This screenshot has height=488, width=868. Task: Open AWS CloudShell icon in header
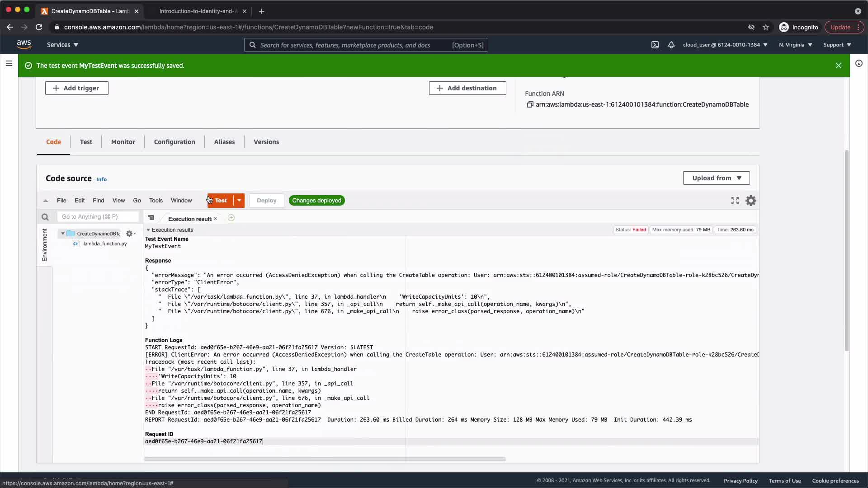(x=655, y=45)
